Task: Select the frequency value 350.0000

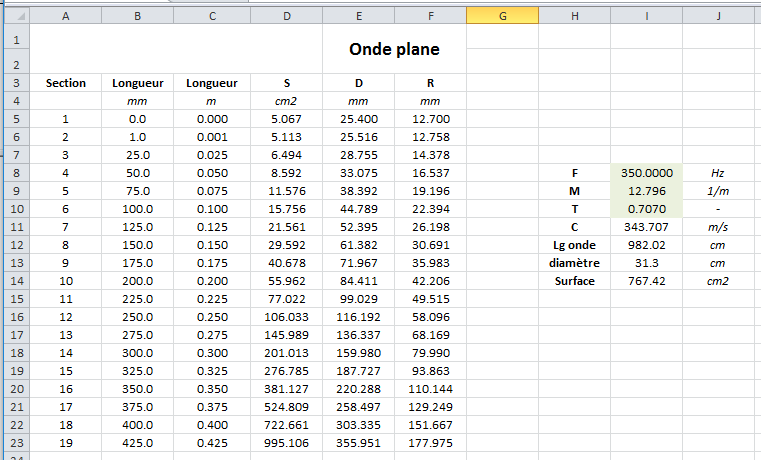Action: coord(646,173)
